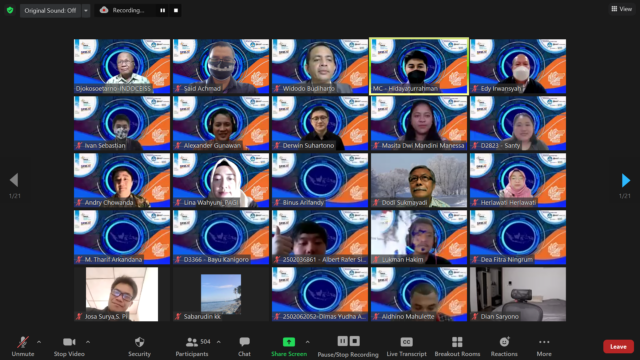The image size is (640, 360).
Task: Toggle Live Transcript CC icon
Action: pos(406,342)
